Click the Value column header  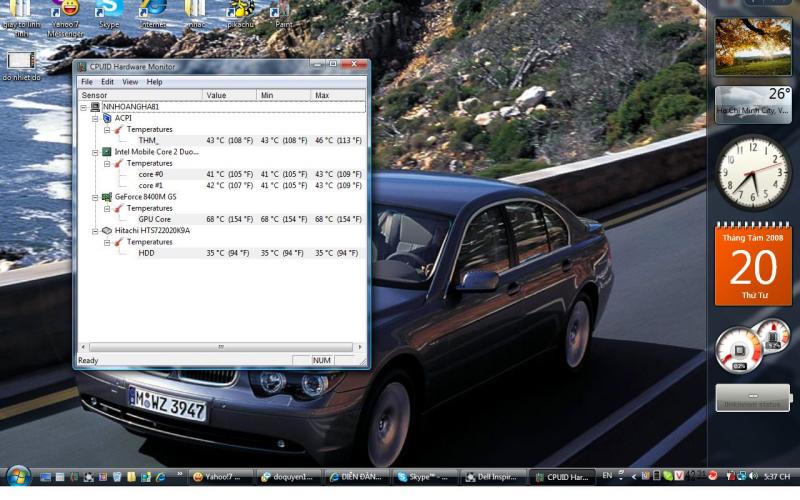[228, 95]
